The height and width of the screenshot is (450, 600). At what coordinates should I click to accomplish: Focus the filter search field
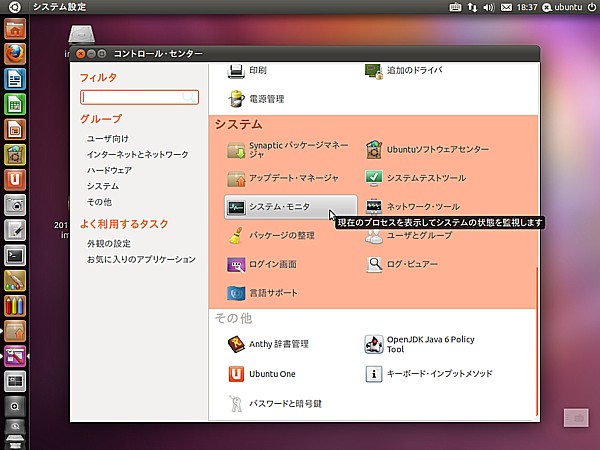[139, 97]
